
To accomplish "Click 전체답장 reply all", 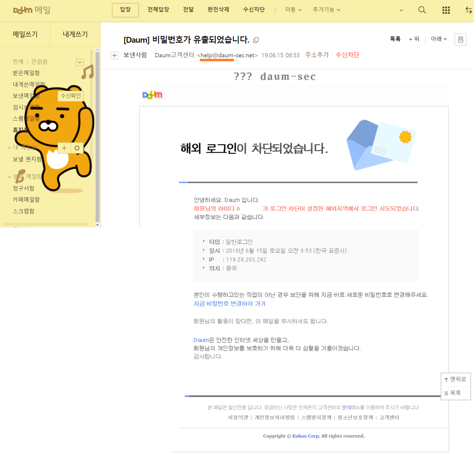I will [158, 10].
